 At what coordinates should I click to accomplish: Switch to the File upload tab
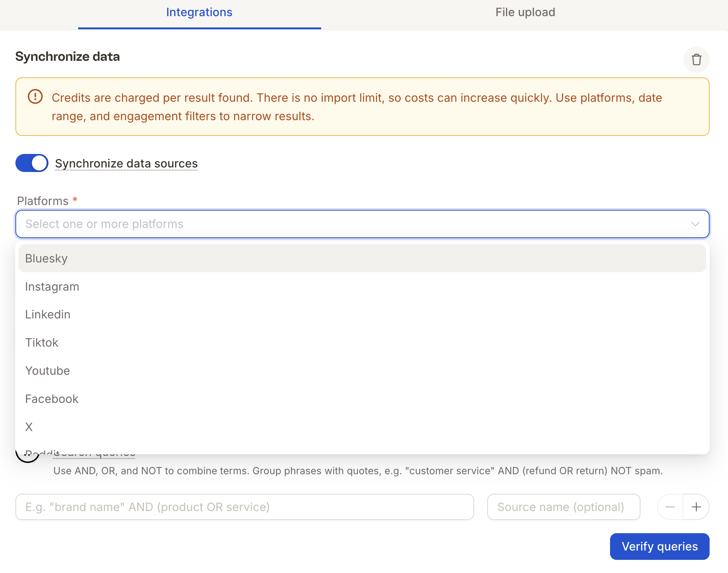[x=525, y=12]
